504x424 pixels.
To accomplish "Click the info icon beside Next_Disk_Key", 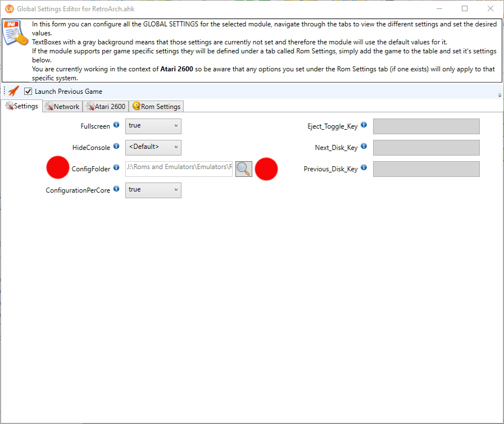I will click(x=364, y=146).
